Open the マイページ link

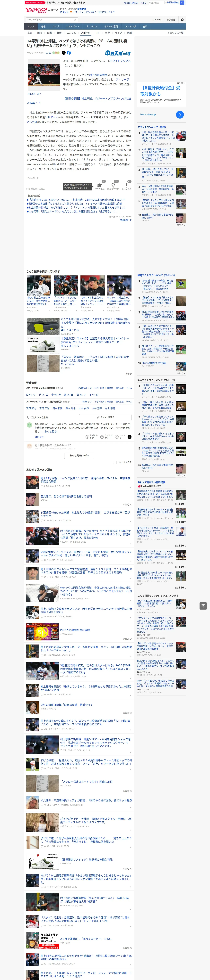click(157, 20)
